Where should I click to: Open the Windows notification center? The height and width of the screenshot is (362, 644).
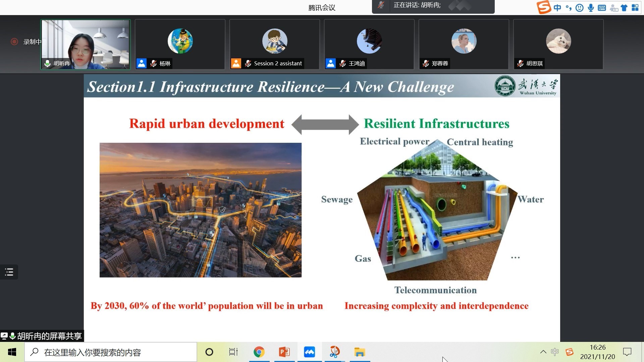point(627,352)
